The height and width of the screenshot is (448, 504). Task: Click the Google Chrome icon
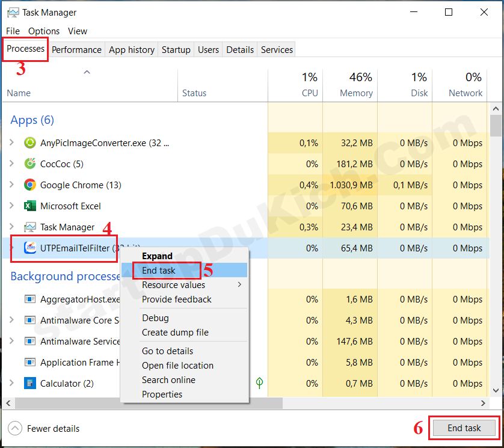pos(30,185)
